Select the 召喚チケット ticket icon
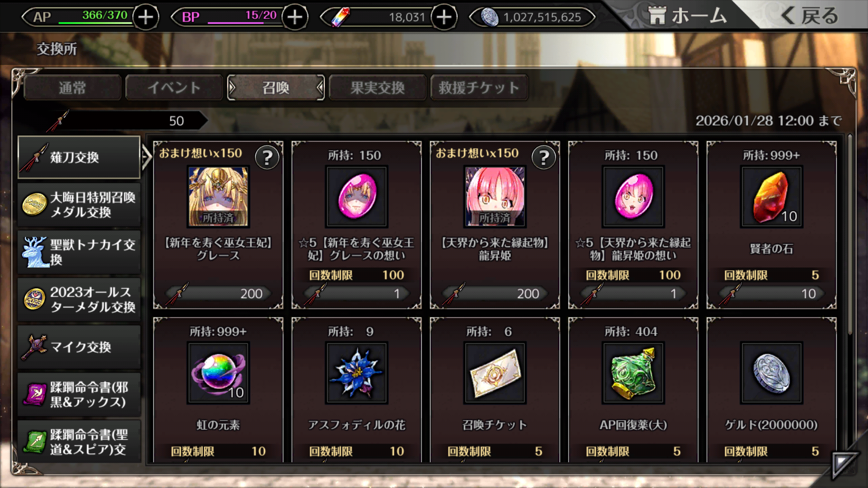Viewport: 868px width, 488px height. point(495,373)
